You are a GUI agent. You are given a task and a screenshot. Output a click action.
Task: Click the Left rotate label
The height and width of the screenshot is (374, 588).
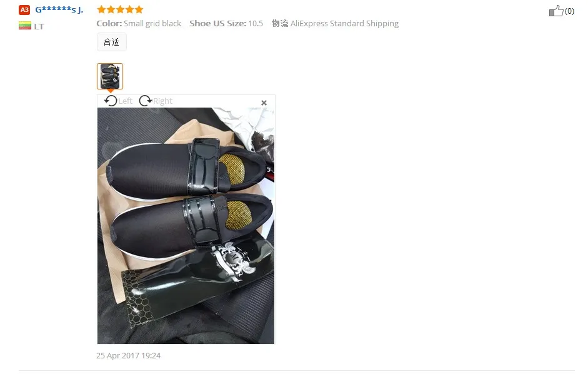125,101
